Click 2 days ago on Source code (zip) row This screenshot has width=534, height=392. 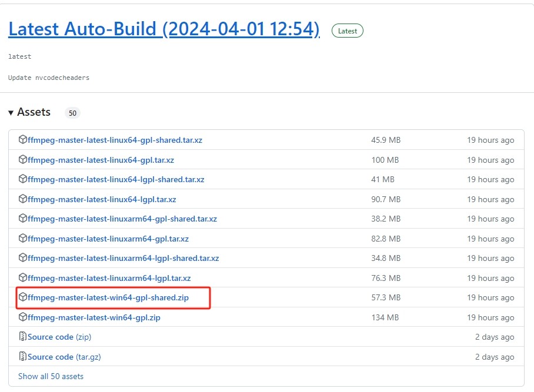(495, 337)
